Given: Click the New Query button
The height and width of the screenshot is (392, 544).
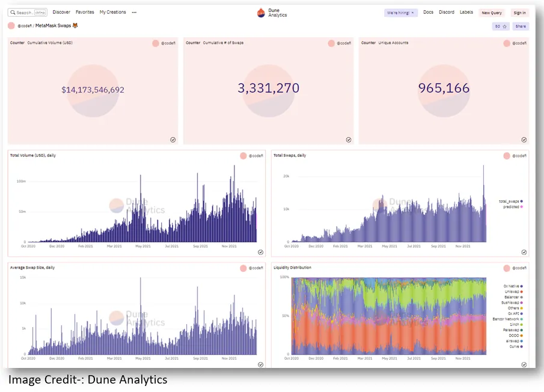Looking at the screenshot, I should click(492, 13).
